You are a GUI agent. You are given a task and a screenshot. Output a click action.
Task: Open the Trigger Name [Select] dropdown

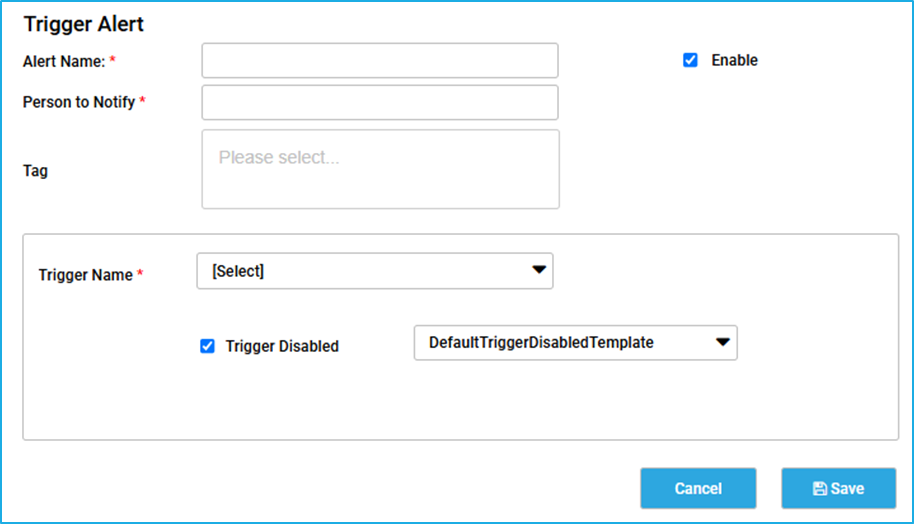pyautogui.click(x=375, y=271)
